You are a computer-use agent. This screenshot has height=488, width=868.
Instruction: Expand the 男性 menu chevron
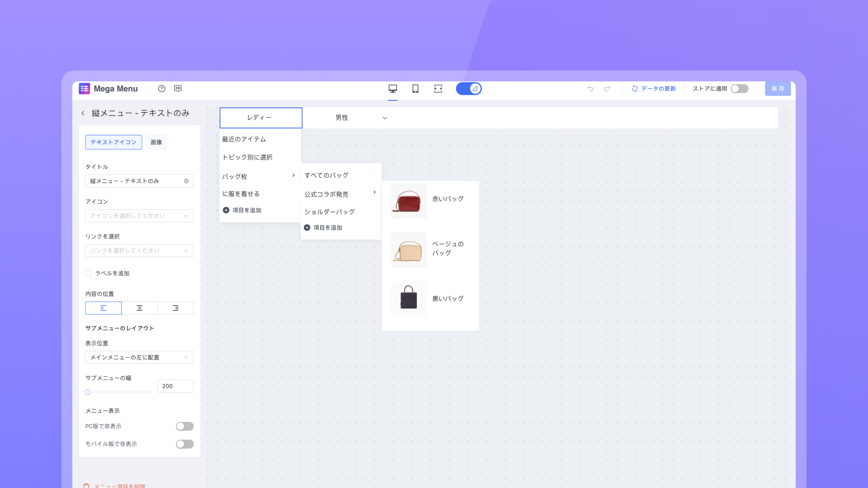pos(385,118)
